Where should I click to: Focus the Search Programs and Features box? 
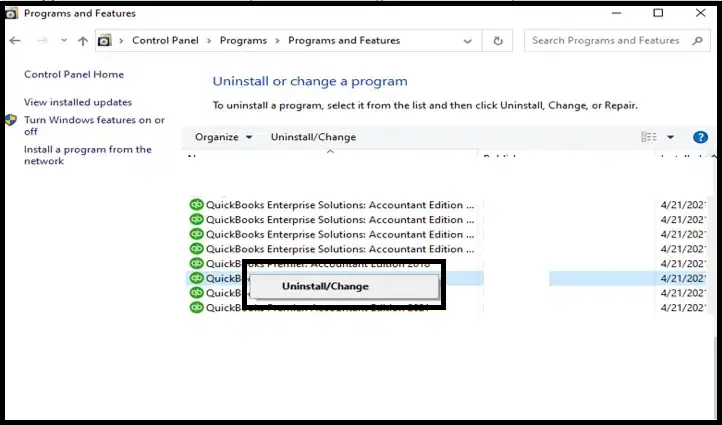pyautogui.click(x=617, y=41)
